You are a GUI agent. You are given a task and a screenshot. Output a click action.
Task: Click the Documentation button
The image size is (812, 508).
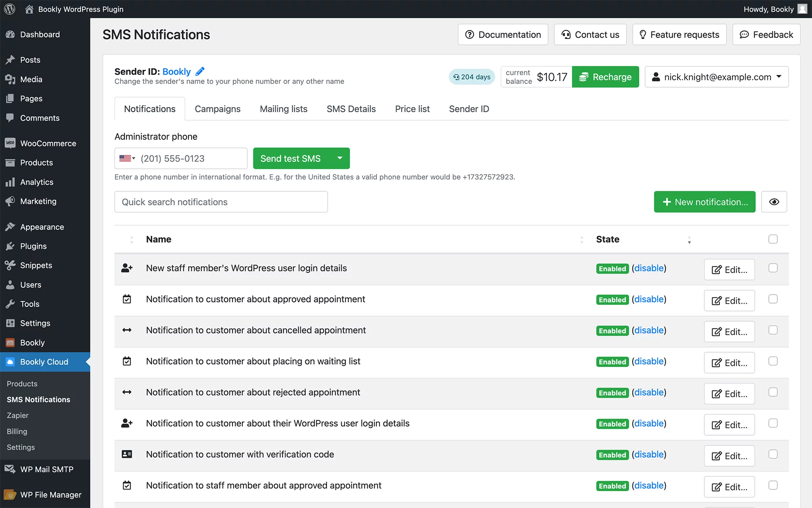click(503, 35)
